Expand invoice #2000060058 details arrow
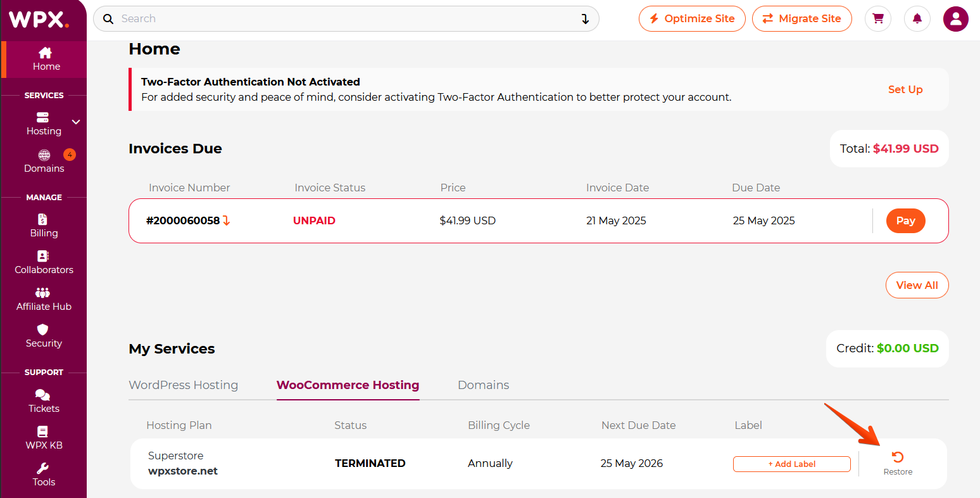Image resolution: width=980 pixels, height=498 pixels. [227, 220]
